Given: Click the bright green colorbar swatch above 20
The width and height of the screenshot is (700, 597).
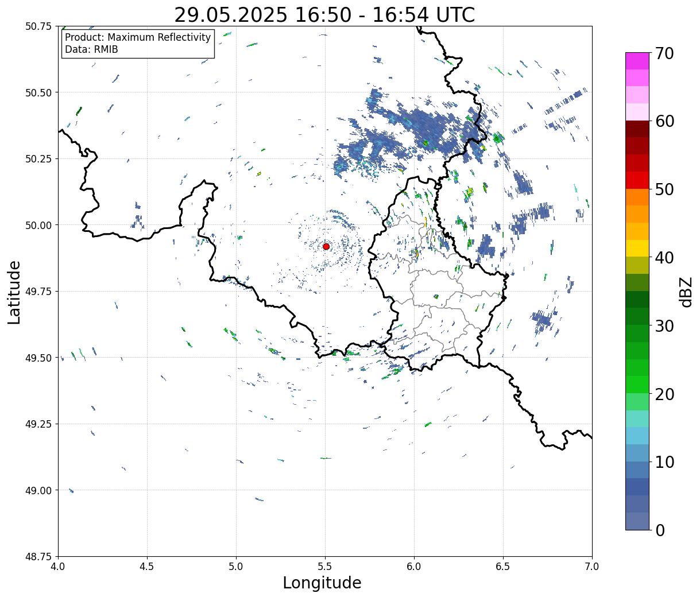Looking at the screenshot, I should 637,385.
